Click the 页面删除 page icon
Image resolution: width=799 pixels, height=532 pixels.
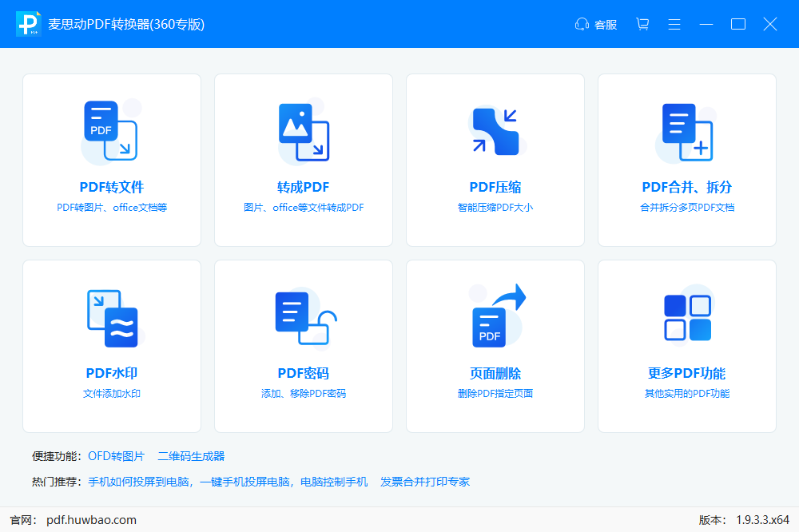click(x=495, y=318)
